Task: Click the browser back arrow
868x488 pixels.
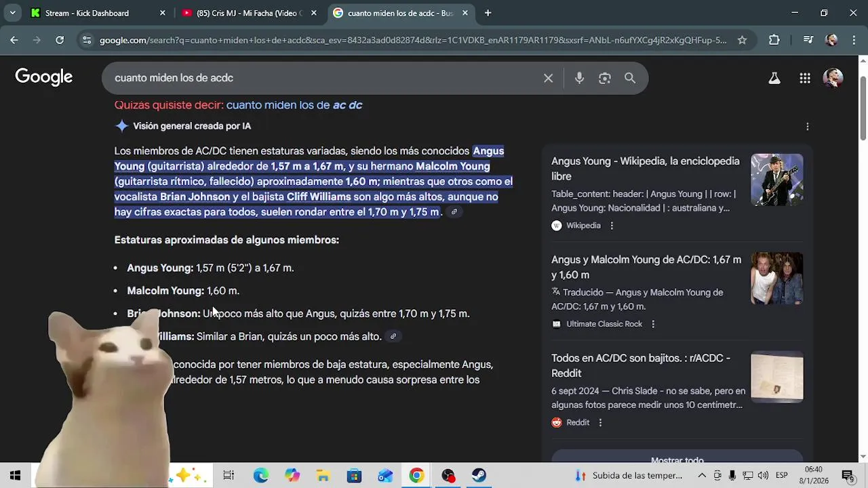Action: pos(14,40)
